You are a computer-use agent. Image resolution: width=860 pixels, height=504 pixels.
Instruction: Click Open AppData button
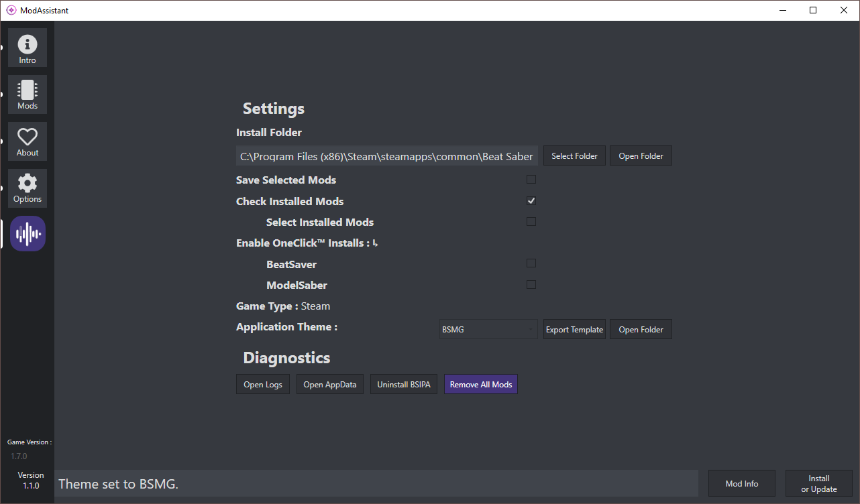pos(330,384)
